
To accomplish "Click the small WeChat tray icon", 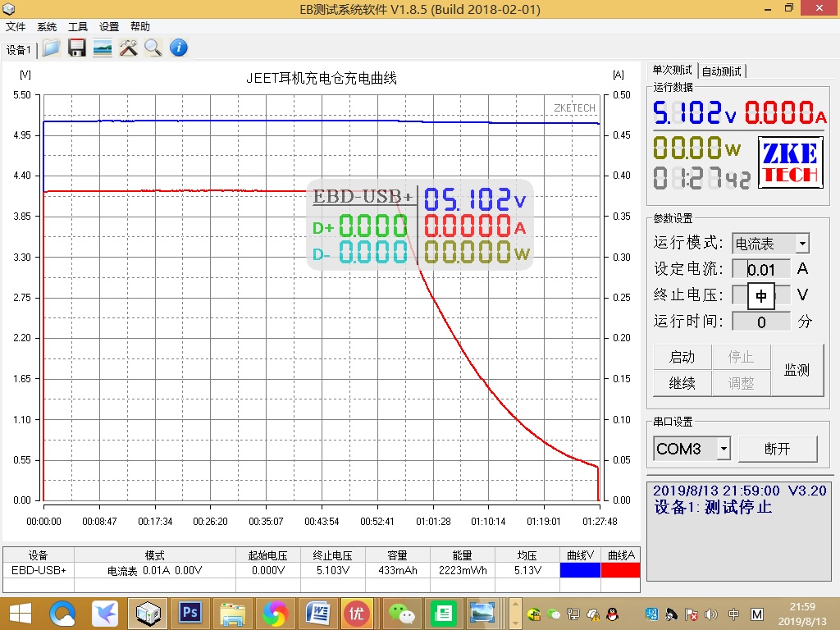I will click(x=554, y=614).
